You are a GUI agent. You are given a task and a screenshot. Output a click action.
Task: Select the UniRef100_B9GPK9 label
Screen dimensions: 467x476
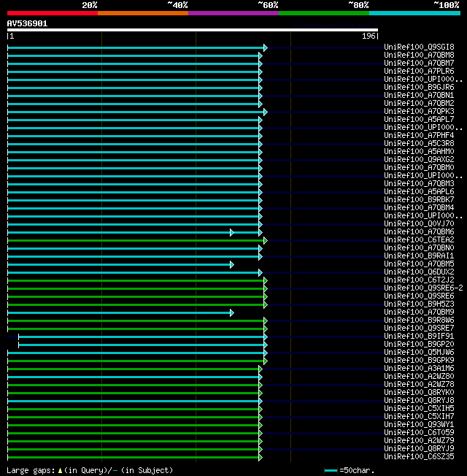419,361
